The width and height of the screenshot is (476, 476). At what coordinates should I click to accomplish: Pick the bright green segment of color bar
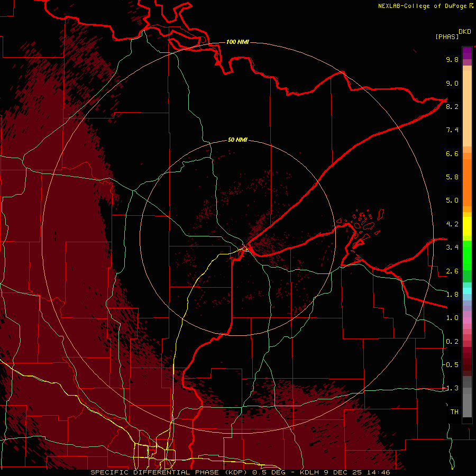(x=467, y=255)
